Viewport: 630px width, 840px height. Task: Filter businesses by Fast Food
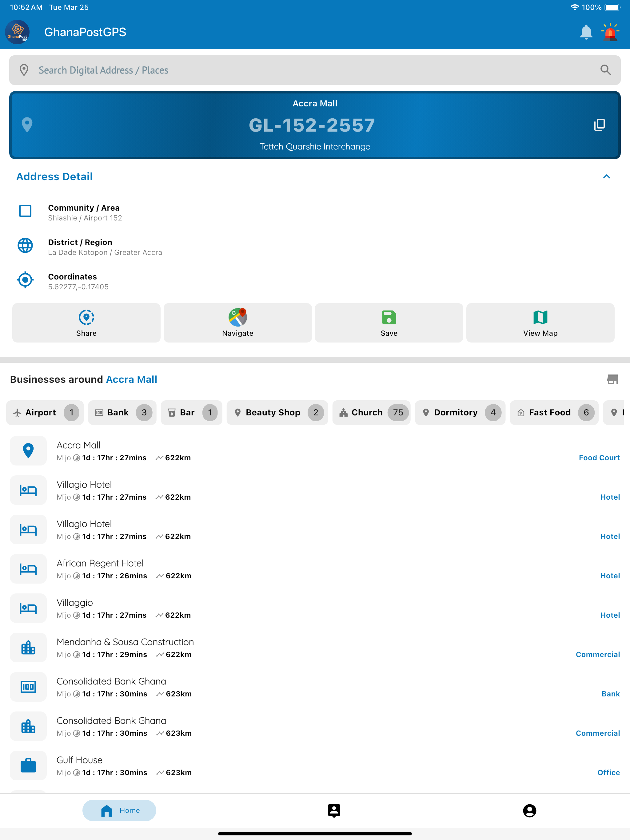pyautogui.click(x=554, y=412)
